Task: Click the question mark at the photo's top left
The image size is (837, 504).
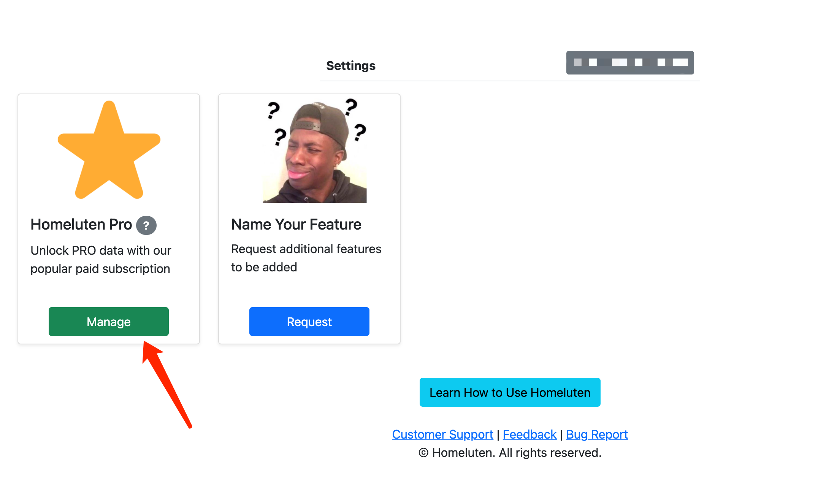Action: (x=273, y=110)
